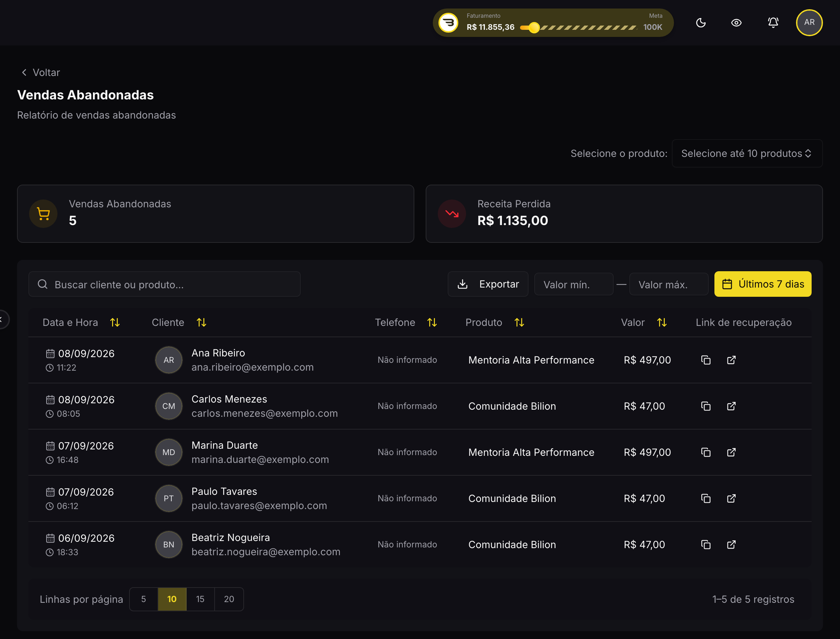
Task: Sort by Valor column arrows
Action: point(662,323)
